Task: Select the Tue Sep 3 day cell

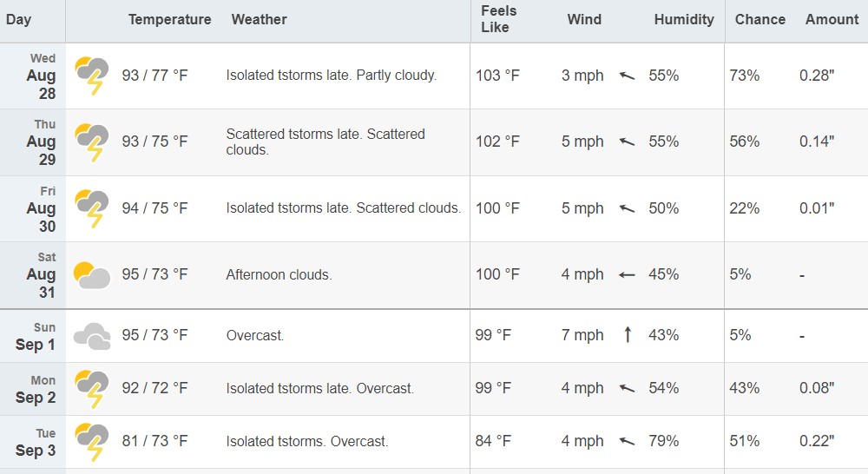Action: [33, 443]
